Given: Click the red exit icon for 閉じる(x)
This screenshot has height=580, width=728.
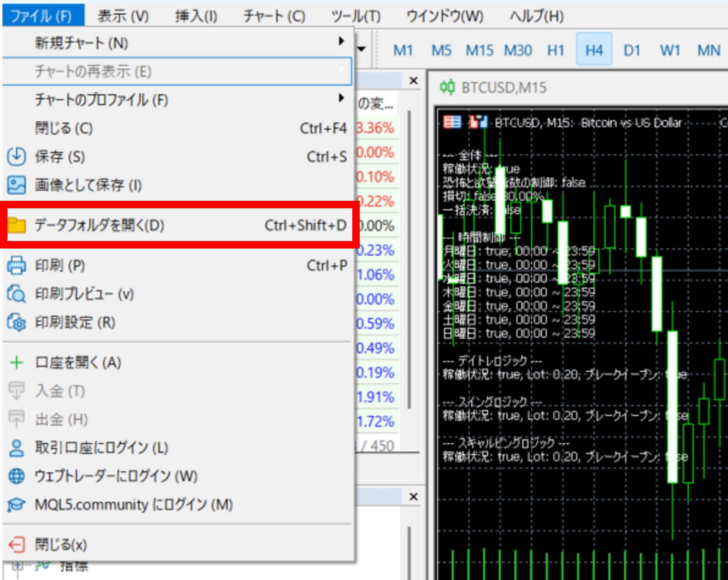Looking at the screenshot, I should (16, 545).
